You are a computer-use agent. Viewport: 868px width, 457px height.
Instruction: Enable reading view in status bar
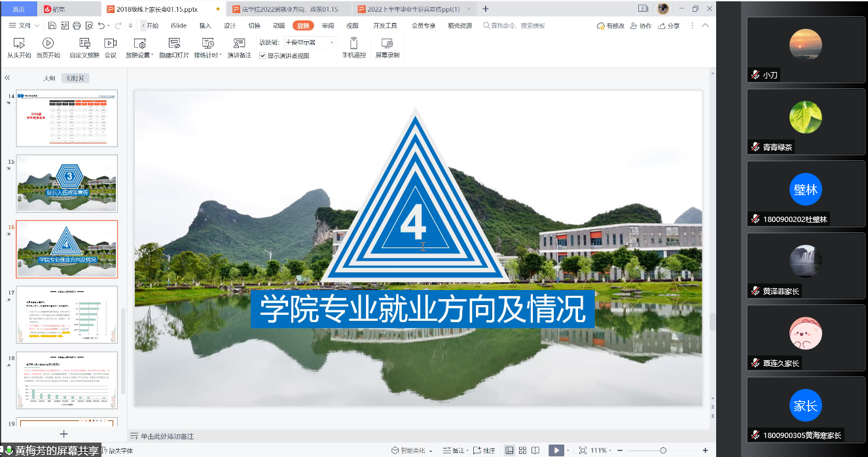(x=535, y=450)
